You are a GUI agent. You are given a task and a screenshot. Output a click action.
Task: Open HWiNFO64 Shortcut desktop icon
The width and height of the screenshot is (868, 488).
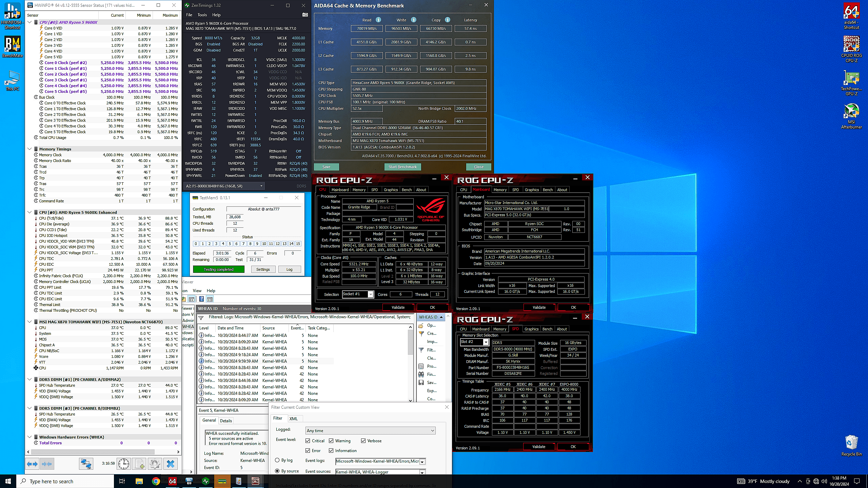(12, 16)
